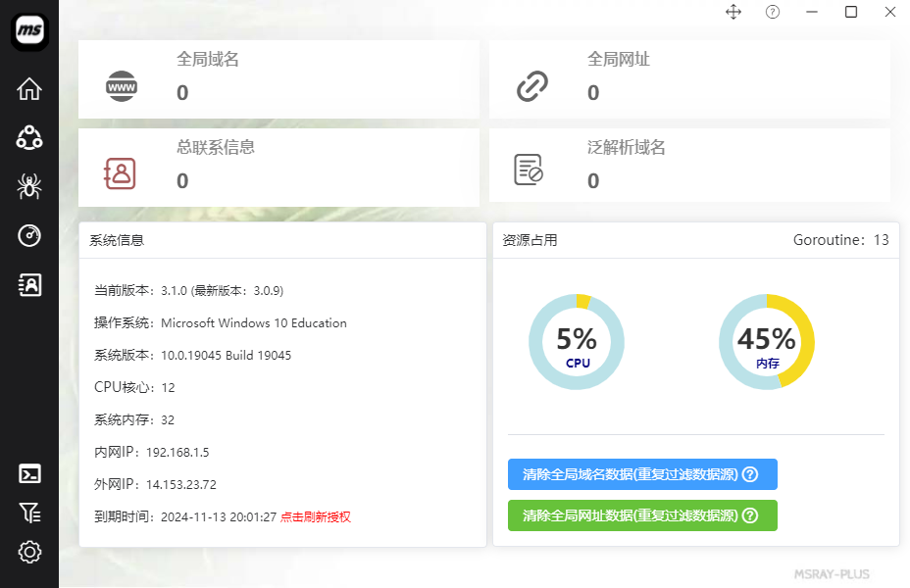Click the 总联系信息 contact book icon
The height and width of the screenshot is (588, 910).
pos(120,173)
